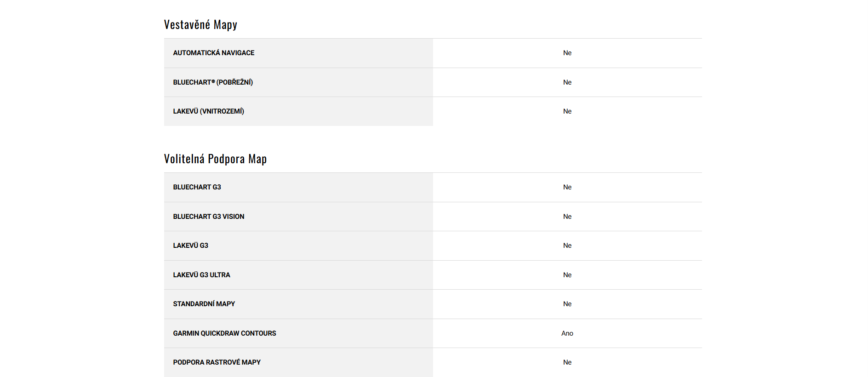The image size is (868, 377).
Task: Select the Ne value beside Standardní Mapy
Action: [567, 304]
